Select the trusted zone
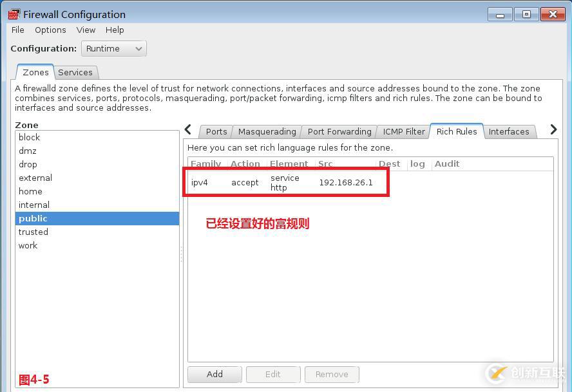Screen dimensions: 572x392 pos(97,232)
